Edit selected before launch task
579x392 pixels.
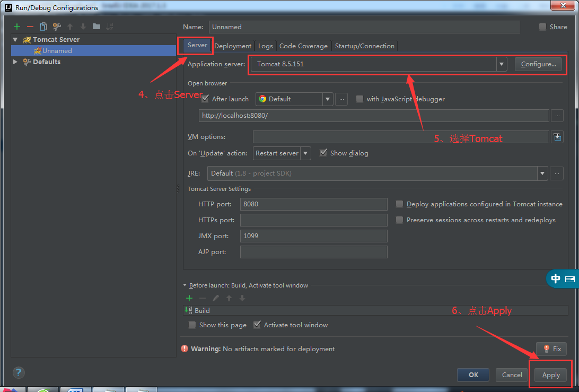pos(216,298)
